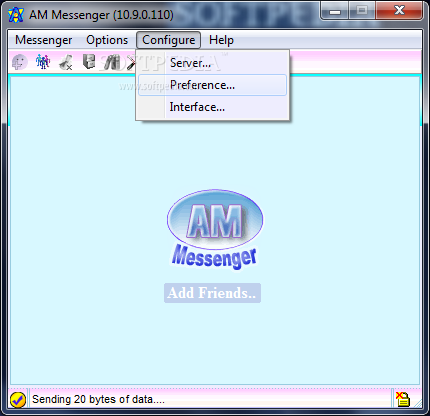Open the Messenger menu
This screenshot has width=430, height=416.
click(x=44, y=40)
